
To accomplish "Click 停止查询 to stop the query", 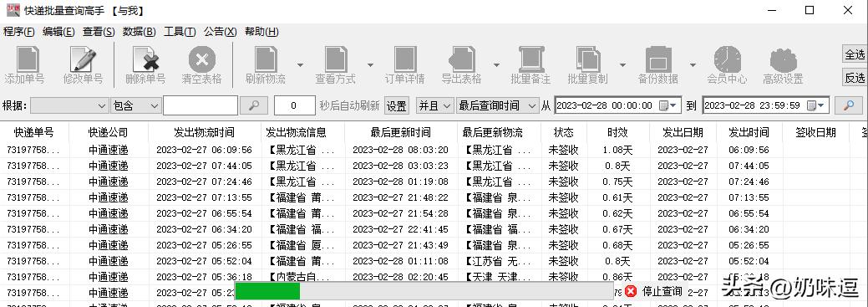I will [662, 291].
